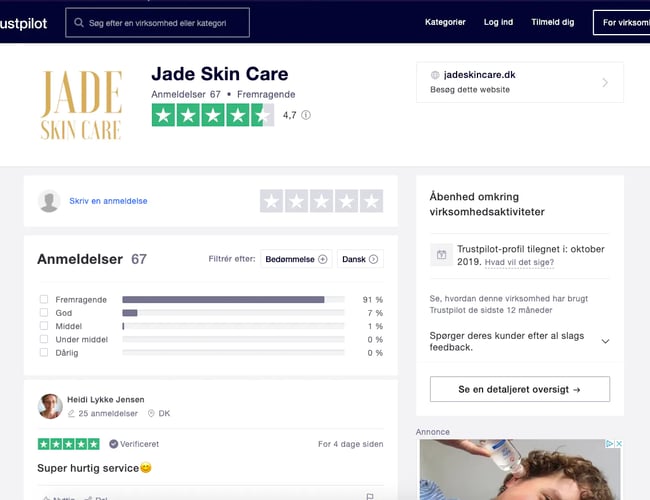Click the chevron on the jadeskincare.dk card
650x500 pixels.
pyautogui.click(x=605, y=83)
